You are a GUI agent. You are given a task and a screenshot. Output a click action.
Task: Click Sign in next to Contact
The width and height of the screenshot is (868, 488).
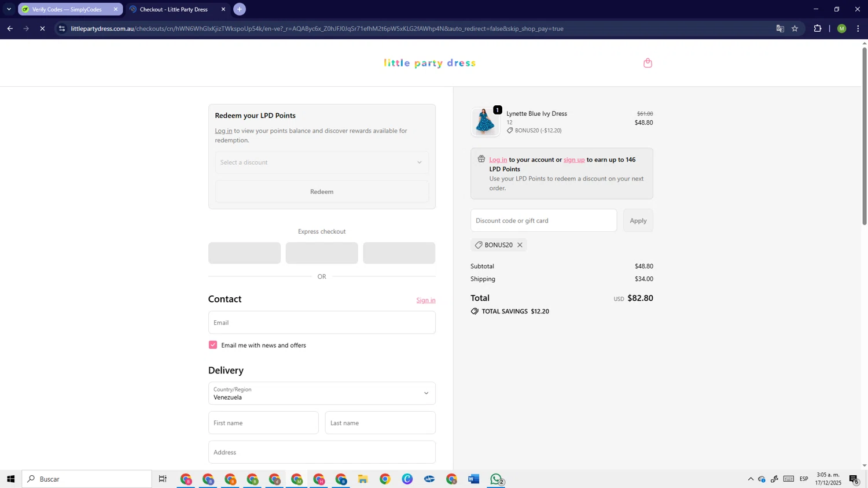[x=426, y=300]
